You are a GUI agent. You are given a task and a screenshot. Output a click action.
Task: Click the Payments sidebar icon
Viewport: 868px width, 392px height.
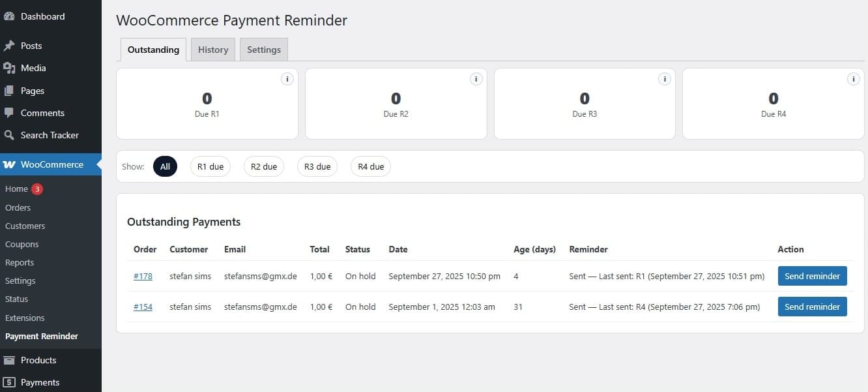point(11,382)
